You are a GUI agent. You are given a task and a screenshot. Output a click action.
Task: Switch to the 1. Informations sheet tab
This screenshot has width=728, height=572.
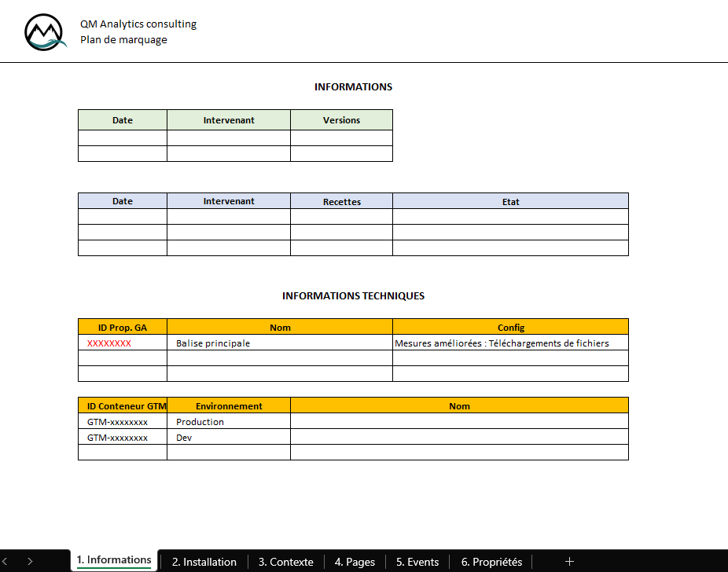point(114,560)
